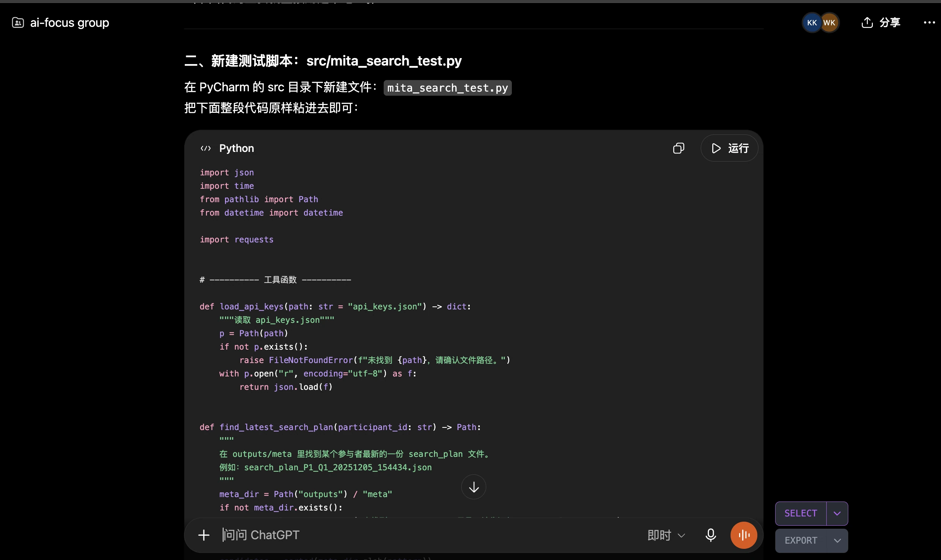The height and width of the screenshot is (560, 941).
Task: Click the line 'if not p.exists():'
Action: pos(263,347)
